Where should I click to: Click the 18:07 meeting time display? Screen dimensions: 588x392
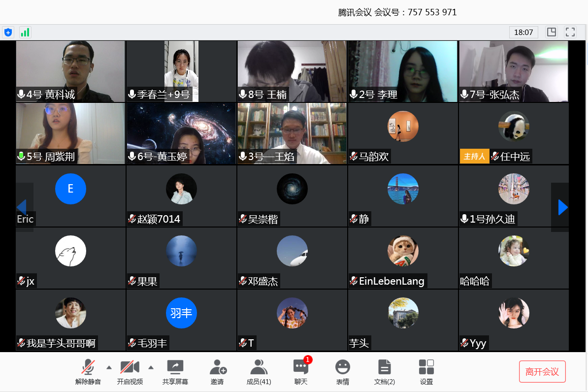click(523, 33)
